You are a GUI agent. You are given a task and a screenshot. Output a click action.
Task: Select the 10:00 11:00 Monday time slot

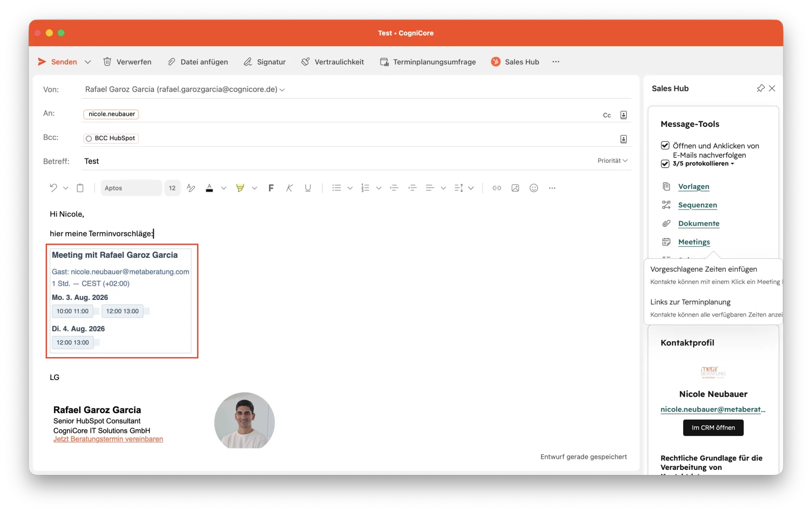click(x=73, y=312)
